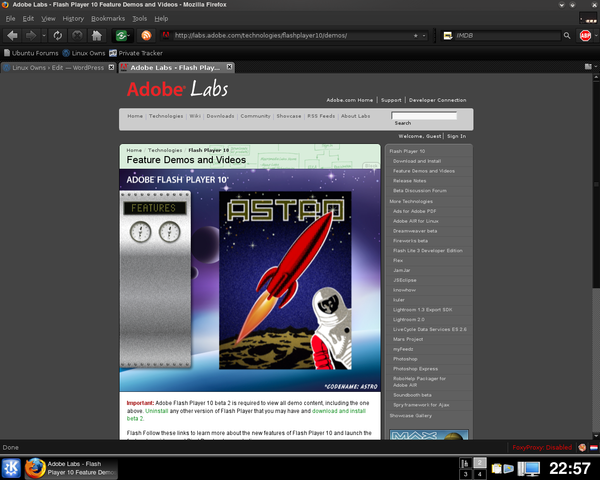Click the right gauge dial on Features panel
The image size is (600, 480).
170,232
